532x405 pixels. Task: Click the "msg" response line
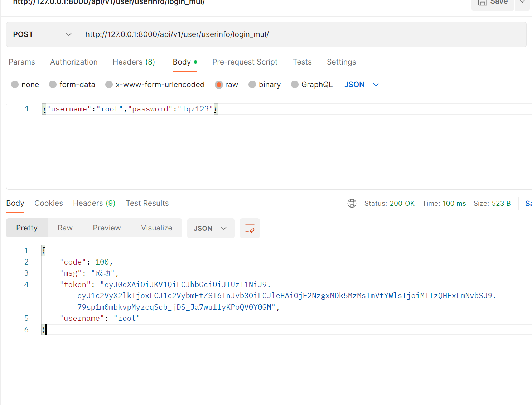pyautogui.click(x=89, y=273)
